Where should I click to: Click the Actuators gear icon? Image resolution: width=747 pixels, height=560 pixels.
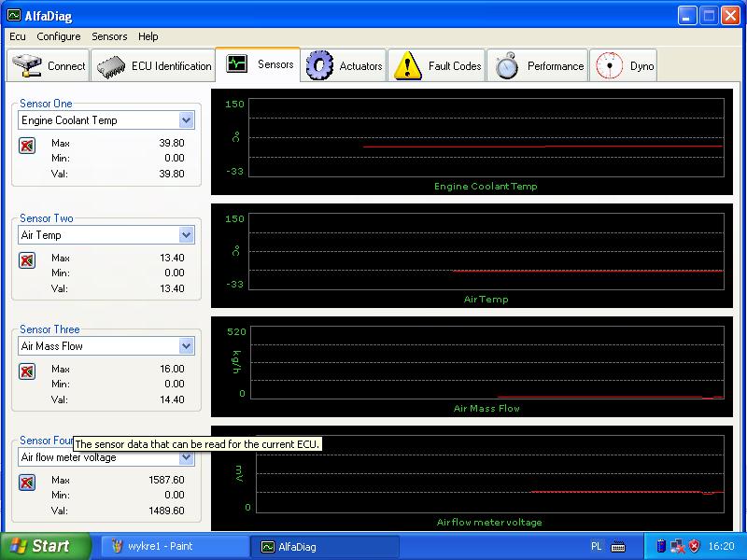[320, 66]
